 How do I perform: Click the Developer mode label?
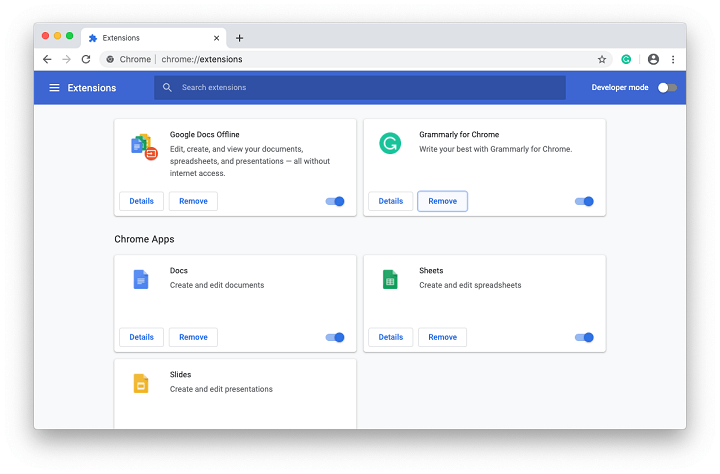pyautogui.click(x=620, y=87)
